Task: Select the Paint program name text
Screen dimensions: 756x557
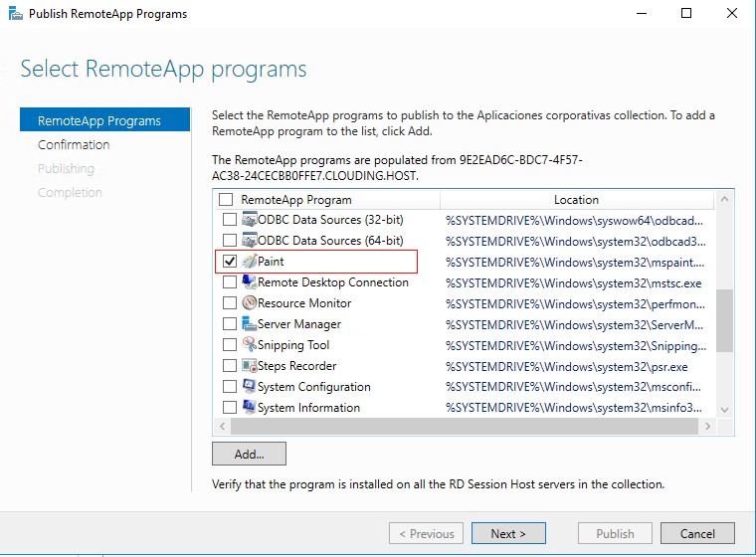Action: pos(271,262)
